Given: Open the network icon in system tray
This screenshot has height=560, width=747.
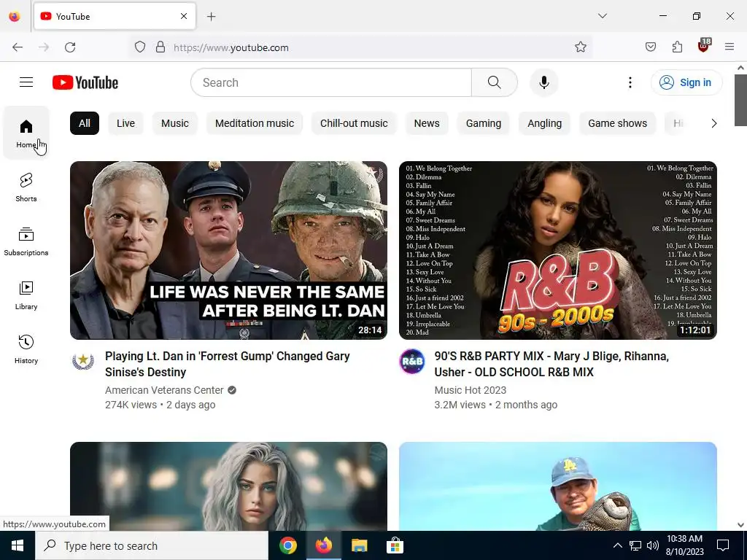Looking at the screenshot, I should pyautogui.click(x=635, y=545).
